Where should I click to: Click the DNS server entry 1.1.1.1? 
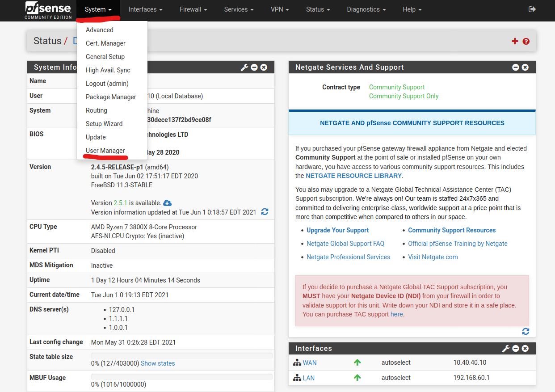coord(118,319)
